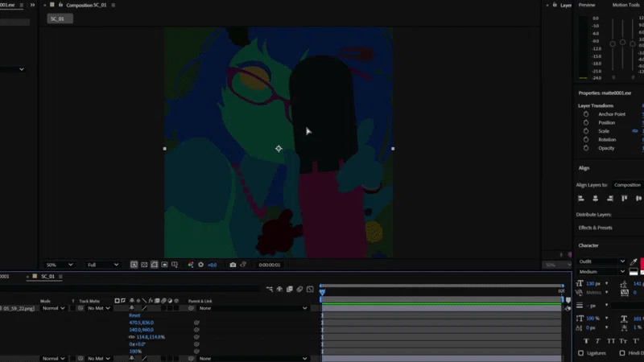Open the first layer's No Mat track matte dropdown
The image size is (644, 362).
tap(98, 308)
